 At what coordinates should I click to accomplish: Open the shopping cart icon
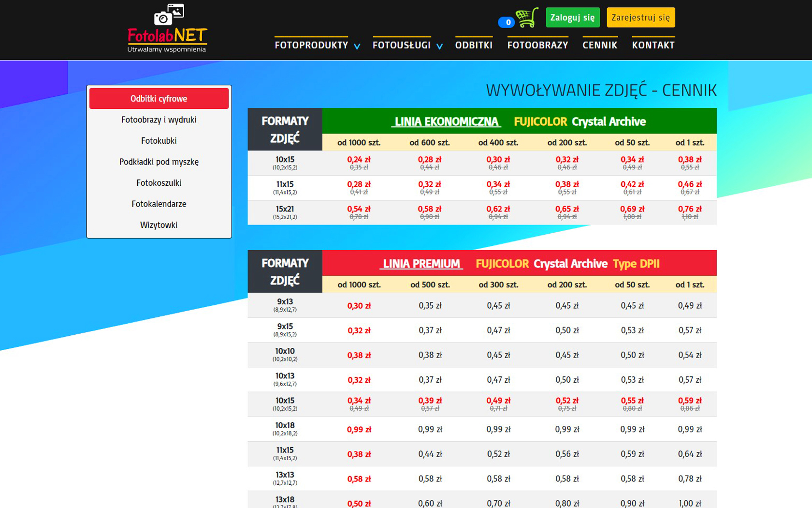click(527, 18)
